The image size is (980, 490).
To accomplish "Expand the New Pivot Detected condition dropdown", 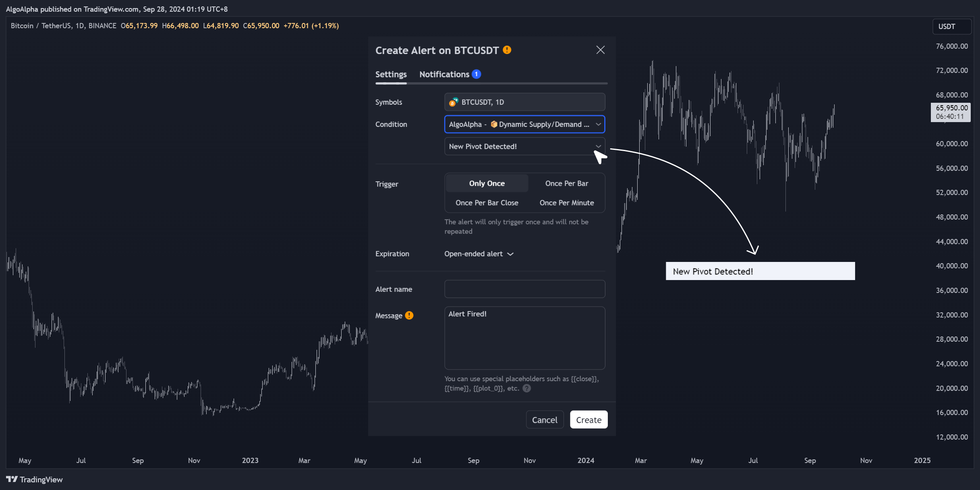I will point(597,146).
